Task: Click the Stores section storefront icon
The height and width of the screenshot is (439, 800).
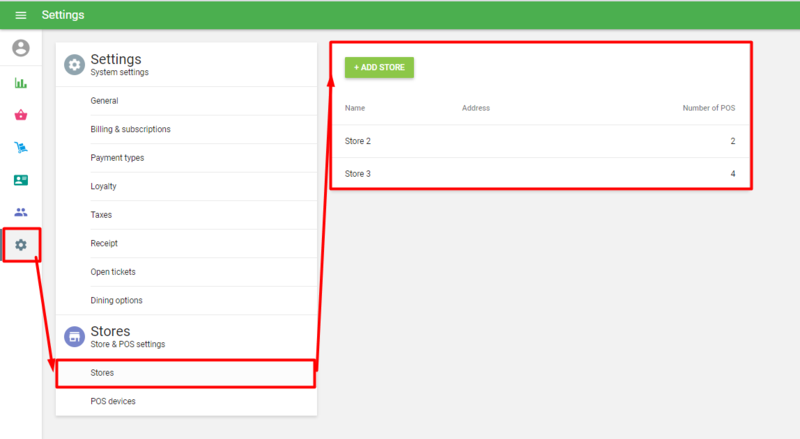Action: point(74,337)
